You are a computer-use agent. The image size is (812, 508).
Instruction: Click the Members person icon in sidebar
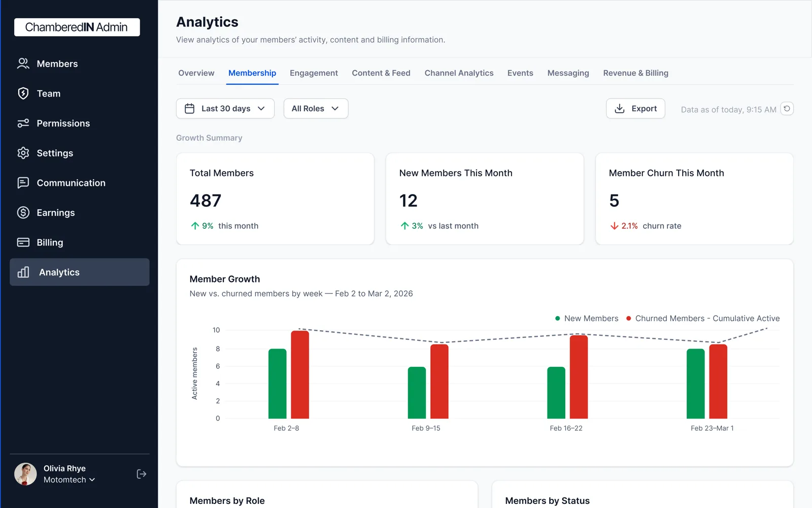coord(23,63)
